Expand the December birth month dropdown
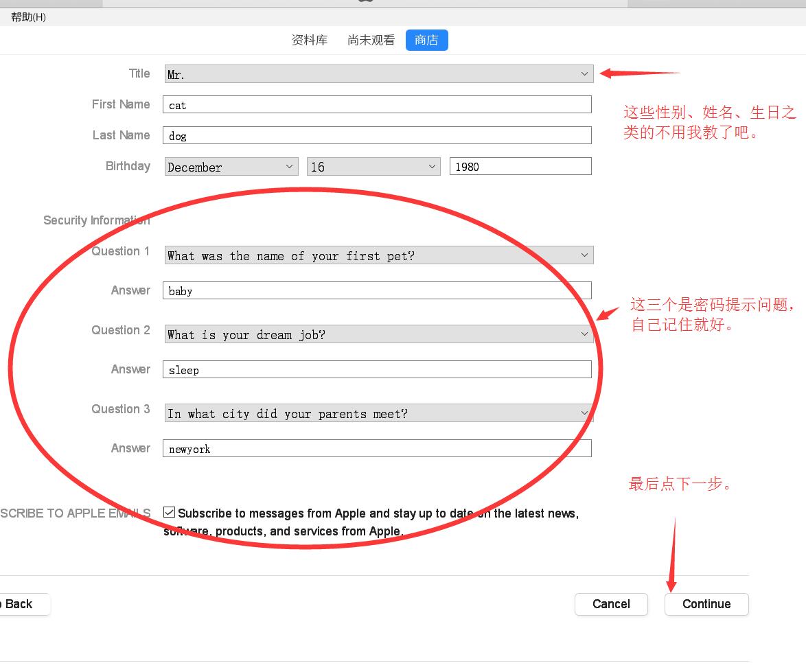Image resolution: width=806 pixels, height=672 pixels. 231,165
